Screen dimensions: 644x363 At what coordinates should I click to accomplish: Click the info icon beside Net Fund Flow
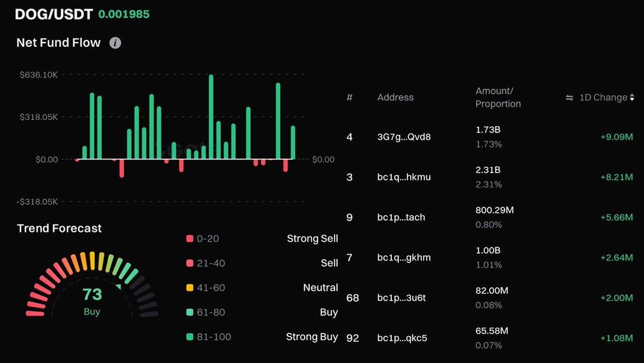pyautogui.click(x=115, y=43)
